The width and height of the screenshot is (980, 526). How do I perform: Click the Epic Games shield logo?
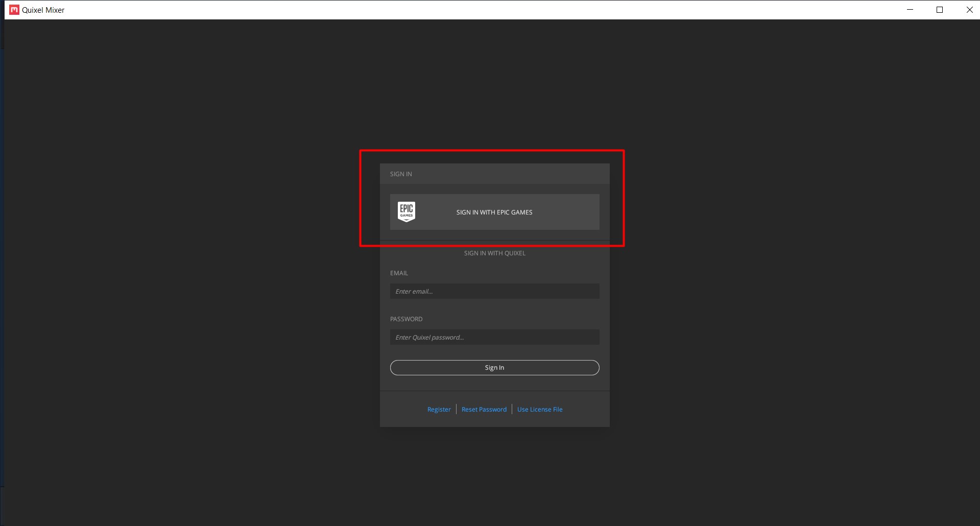407,211
